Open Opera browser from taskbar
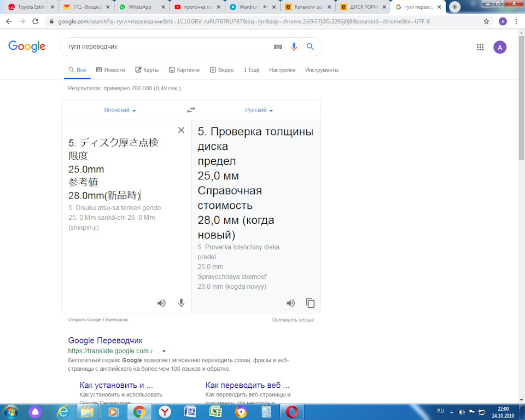This screenshot has width=525, height=420. [x=291, y=412]
